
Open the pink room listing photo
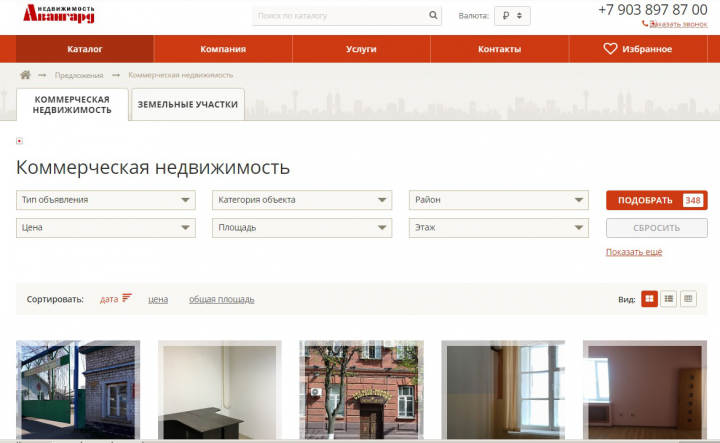[645, 389]
